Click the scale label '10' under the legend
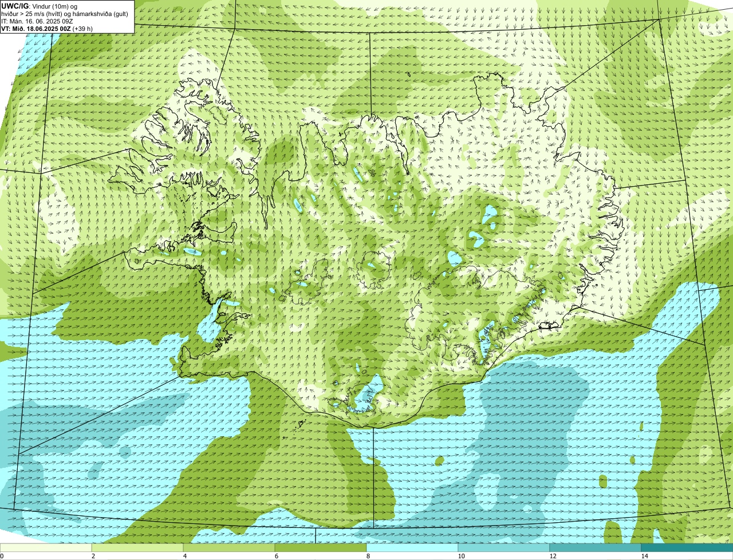Screen dimensions: 733x560 461,556
